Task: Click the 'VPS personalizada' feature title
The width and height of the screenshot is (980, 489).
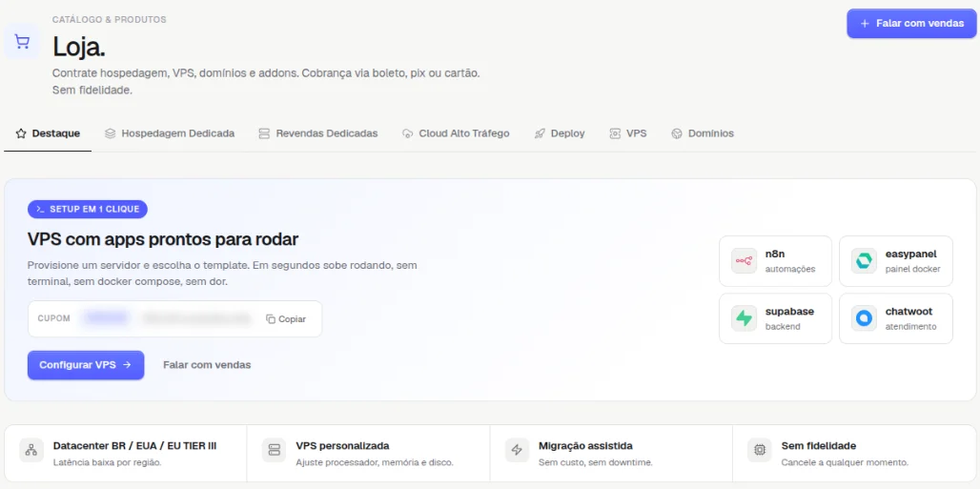Action: (x=342, y=446)
